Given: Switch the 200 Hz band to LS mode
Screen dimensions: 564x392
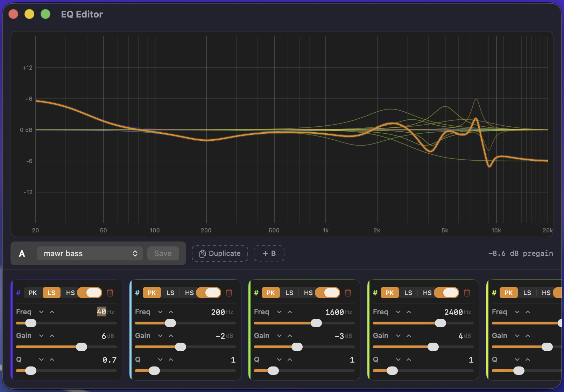Looking at the screenshot, I should pyautogui.click(x=170, y=293).
